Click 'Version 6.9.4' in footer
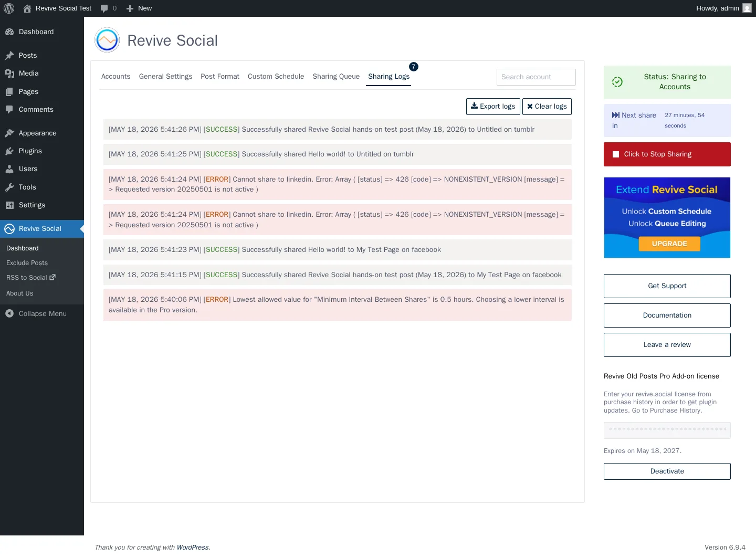This screenshot has height=558, width=756. click(x=725, y=548)
